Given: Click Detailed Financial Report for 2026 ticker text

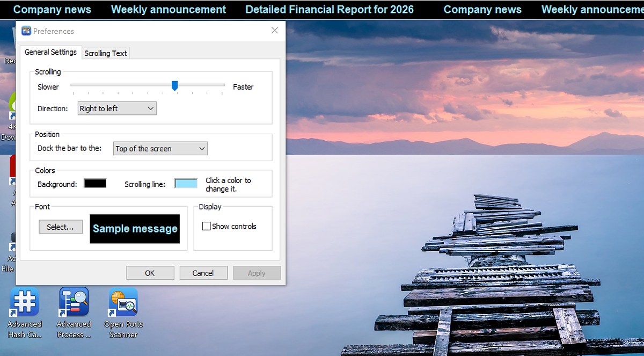Looking at the screenshot, I should 330,10.
